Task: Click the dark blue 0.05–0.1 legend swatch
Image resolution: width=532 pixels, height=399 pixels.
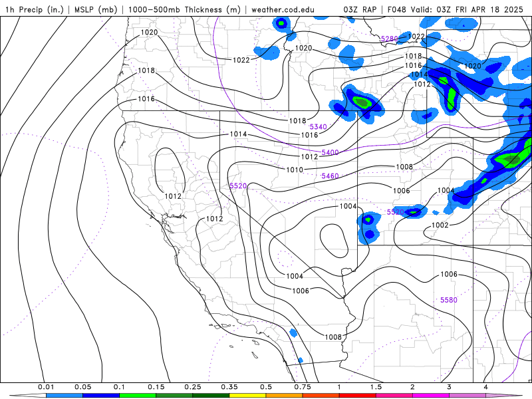Action: point(101,396)
